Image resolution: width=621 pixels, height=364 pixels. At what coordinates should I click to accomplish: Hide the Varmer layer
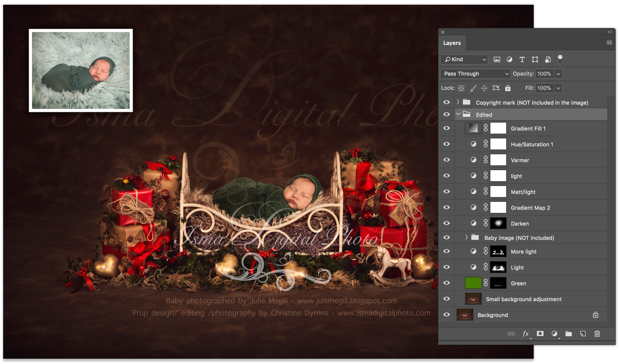pyautogui.click(x=447, y=160)
